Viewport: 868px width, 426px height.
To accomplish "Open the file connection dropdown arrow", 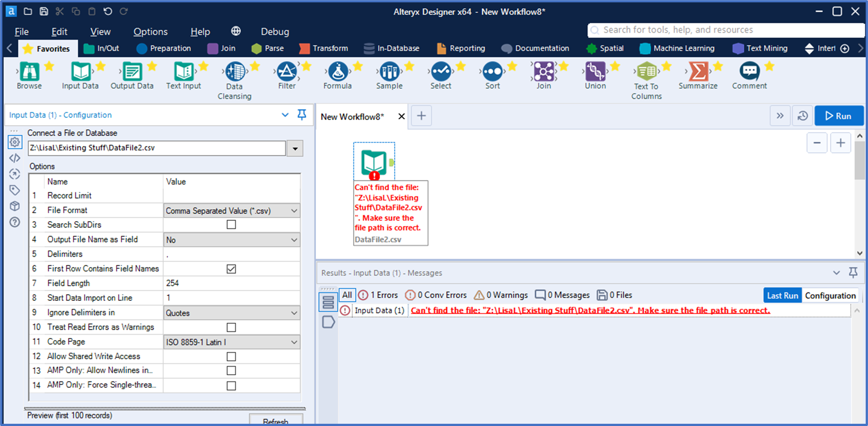I will click(295, 149).
